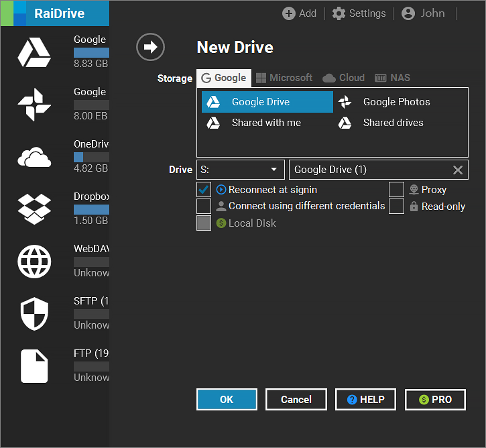This screenshot has height=448, width=486.
Task: Click the green dollar icon beside Local Disk
Action: point(221,223)
